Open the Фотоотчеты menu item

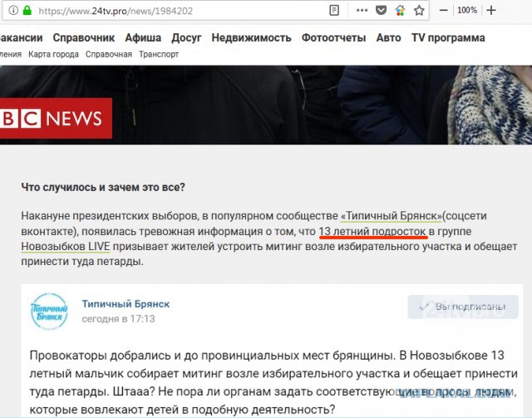[x=333, y=37]
